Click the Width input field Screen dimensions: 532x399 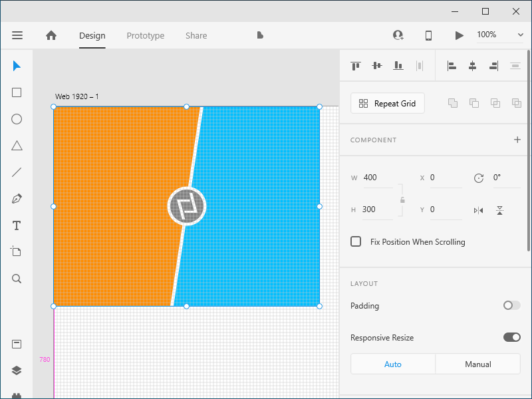pos(378,178)
